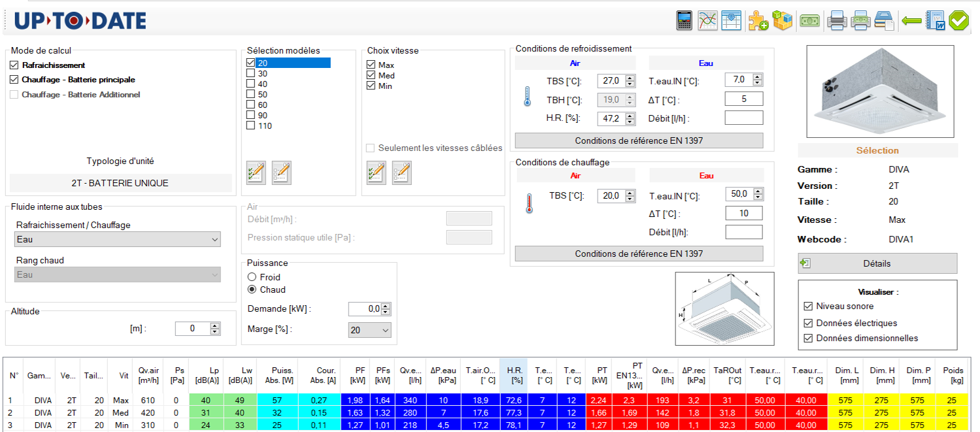Open the Rafraîchissement / Chauffage fluid dropdown
The width and height of the screenshot is (980, 432).
(x=118, y=240)
